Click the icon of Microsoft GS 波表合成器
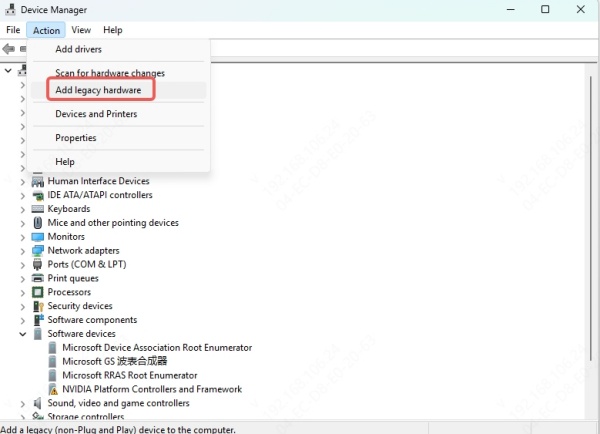This screenshot has width=600, height=434. tap(52, 361)
